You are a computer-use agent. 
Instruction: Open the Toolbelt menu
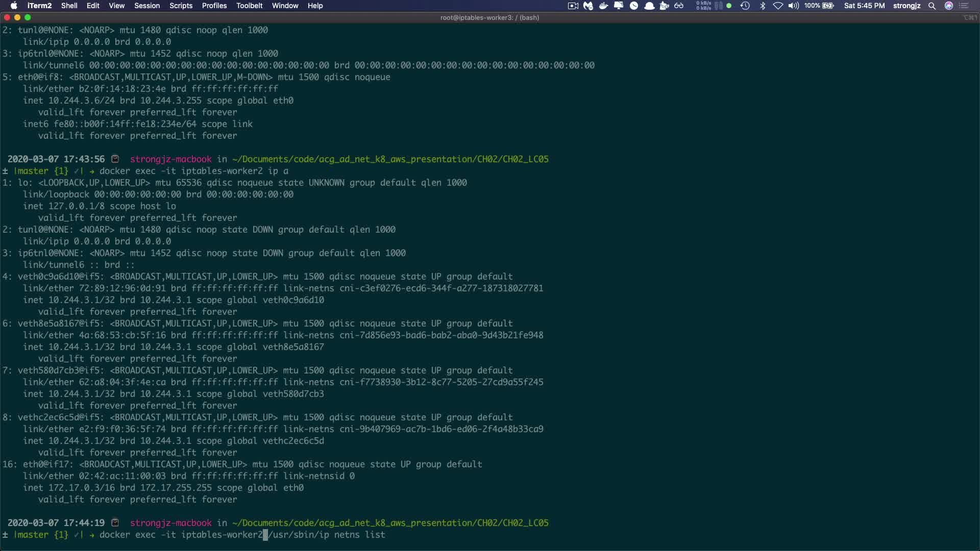click(249, 6)
